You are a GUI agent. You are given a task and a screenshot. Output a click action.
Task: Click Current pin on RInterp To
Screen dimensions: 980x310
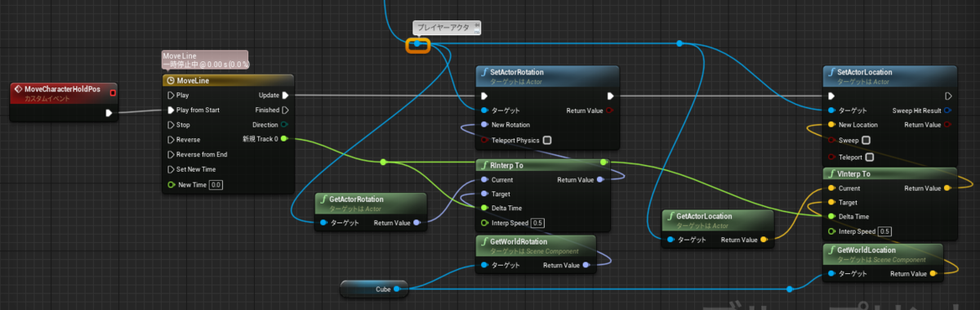pyautogui.click(x=484, y=180)
